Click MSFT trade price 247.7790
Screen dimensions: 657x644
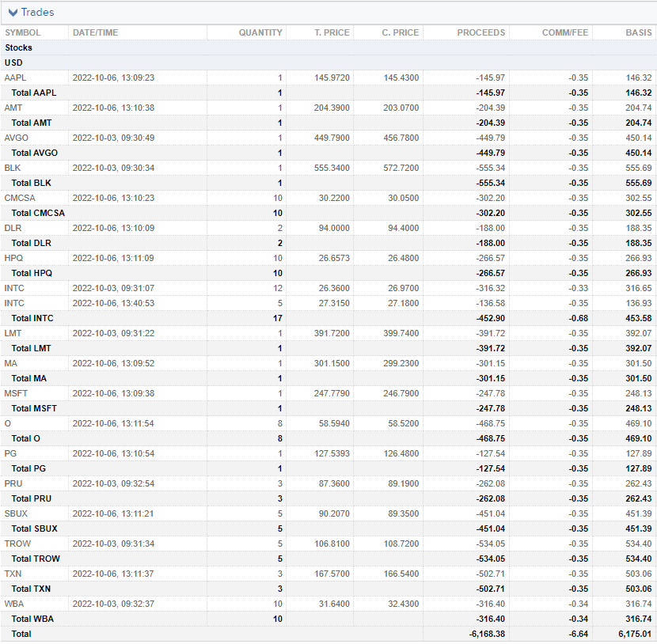point(332,395)
